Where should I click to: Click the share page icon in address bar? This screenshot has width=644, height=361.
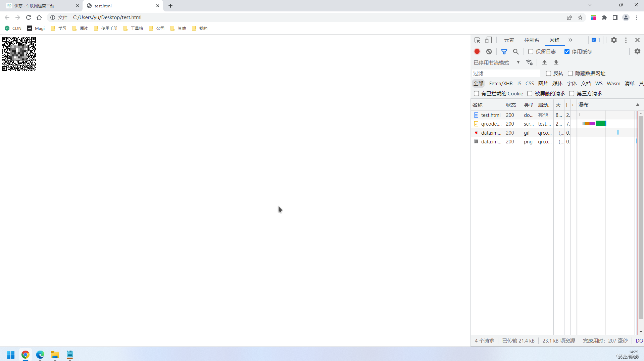tap(569, 17)
